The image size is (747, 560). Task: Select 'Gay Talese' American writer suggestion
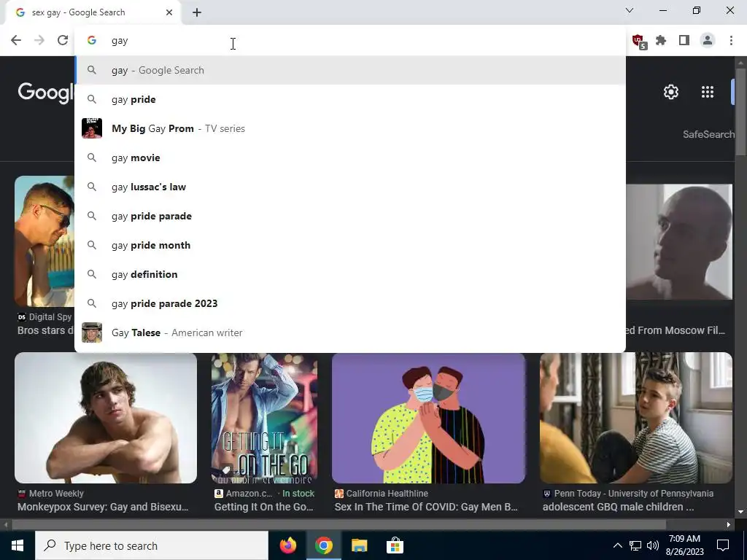click(350, 332)
